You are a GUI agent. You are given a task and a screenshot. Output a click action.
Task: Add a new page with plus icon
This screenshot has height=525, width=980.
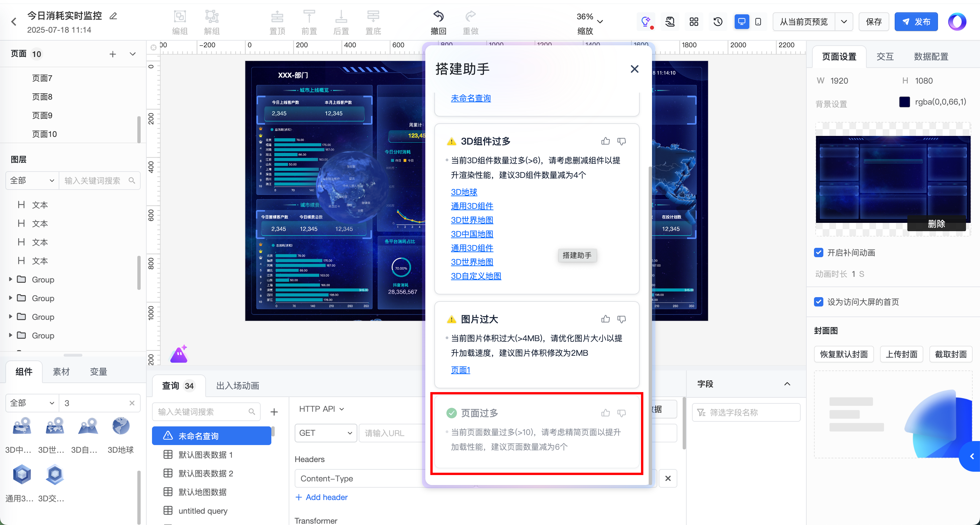(x=113, y=54)
